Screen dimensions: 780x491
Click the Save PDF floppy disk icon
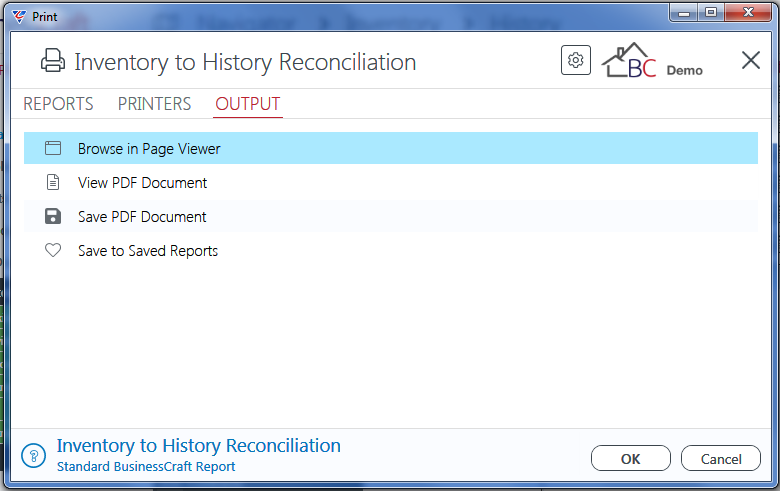(x=53, y=216)
